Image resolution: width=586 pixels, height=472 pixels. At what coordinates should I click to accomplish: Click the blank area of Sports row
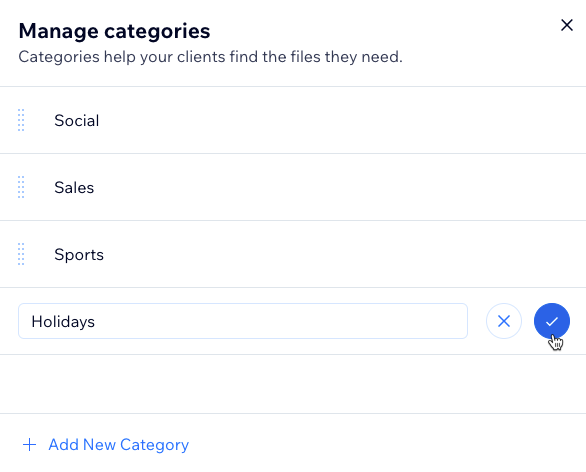click(336, 254)
